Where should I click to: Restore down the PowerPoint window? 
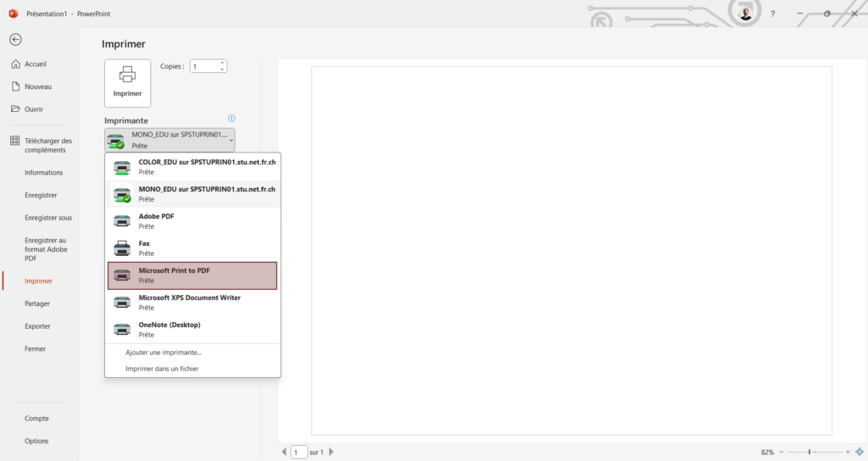click(x=827, y=14)
